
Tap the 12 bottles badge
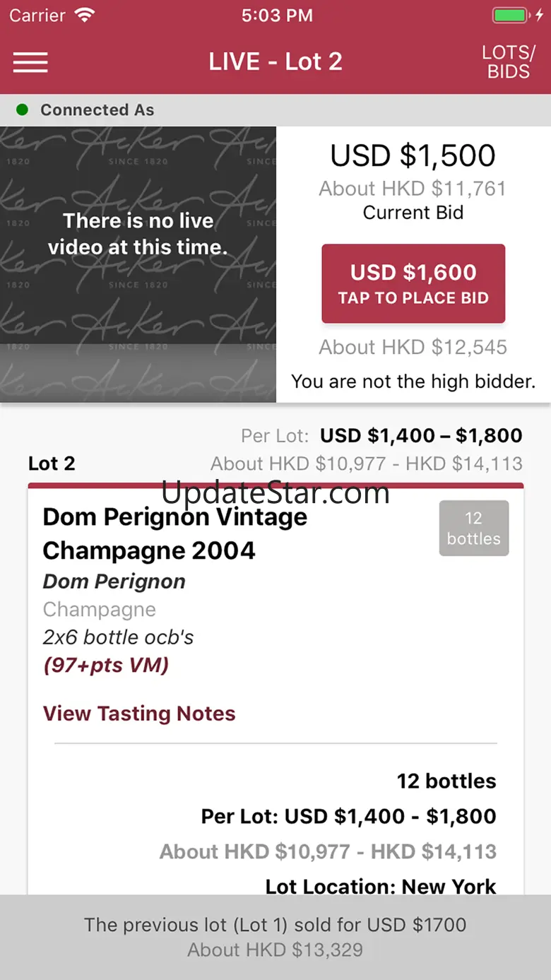473,528
